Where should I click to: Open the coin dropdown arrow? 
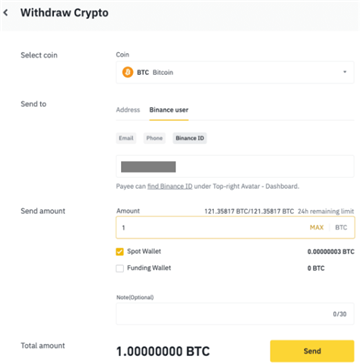(x=345, y=72)
